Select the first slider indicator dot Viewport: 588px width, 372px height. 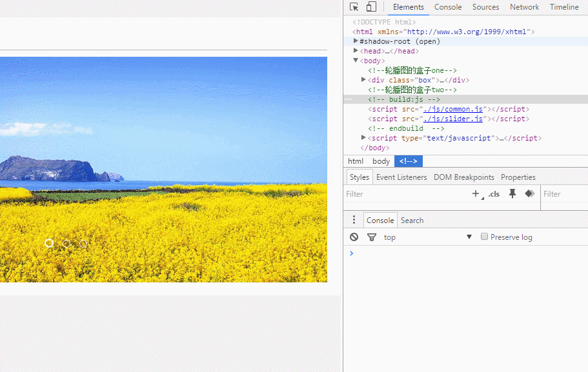(49, 243)
